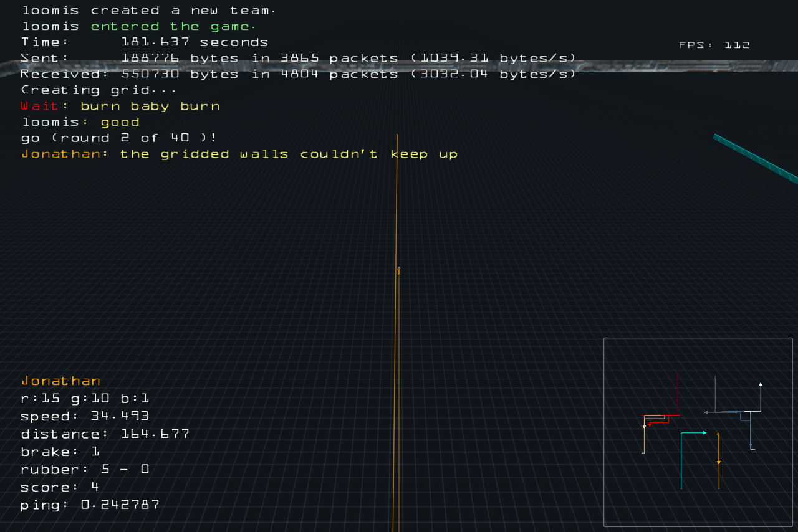Click the 'Wait: burn baby burn' chat line
This screenshot has width=798, height=532.
pyautogui.click(x=120, y=106)
